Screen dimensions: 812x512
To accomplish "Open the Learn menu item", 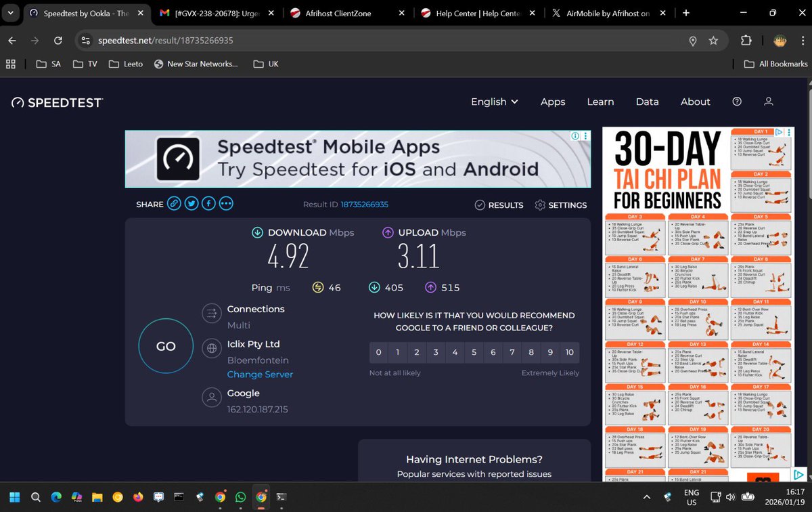I will 600,102.
